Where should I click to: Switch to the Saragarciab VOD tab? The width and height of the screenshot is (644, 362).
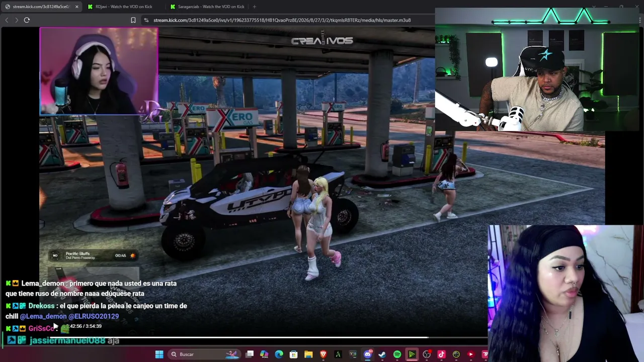coord(207,7)
